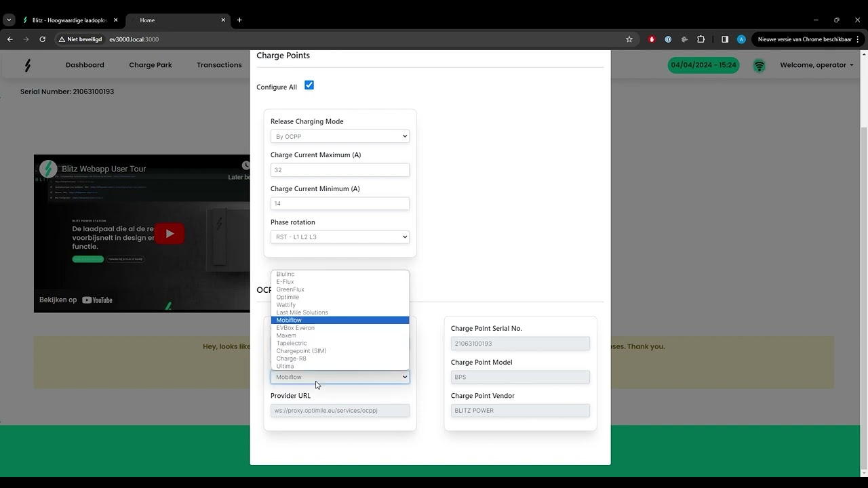Pick Charge-RB from the list
The image size is (868, 488).
(x=340, y=359)
